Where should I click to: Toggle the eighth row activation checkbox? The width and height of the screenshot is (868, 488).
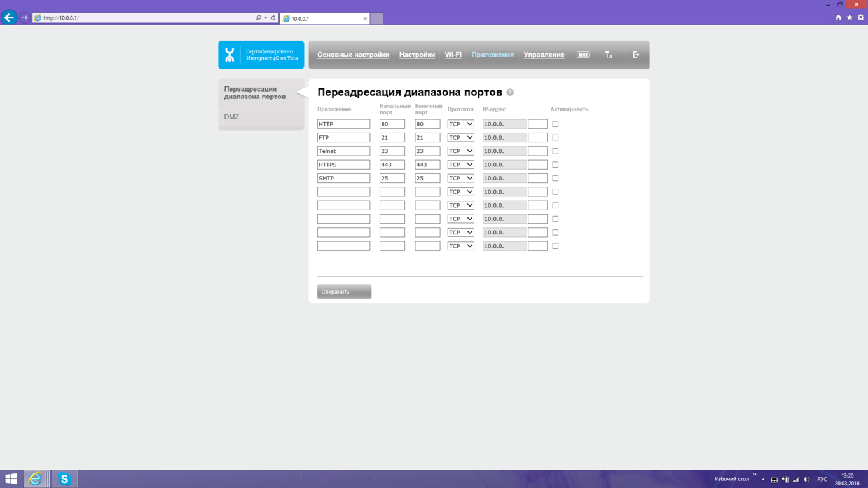[x=555, y=219]
